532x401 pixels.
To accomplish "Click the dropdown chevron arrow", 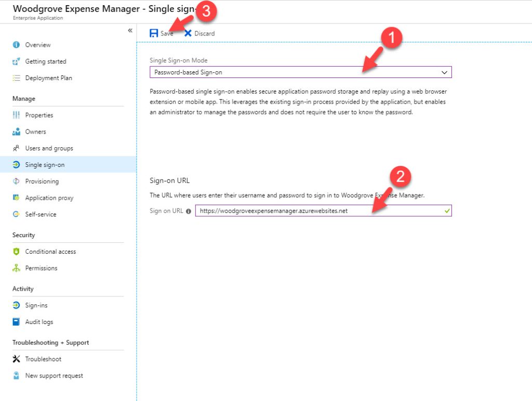I will tap(444, 72).
